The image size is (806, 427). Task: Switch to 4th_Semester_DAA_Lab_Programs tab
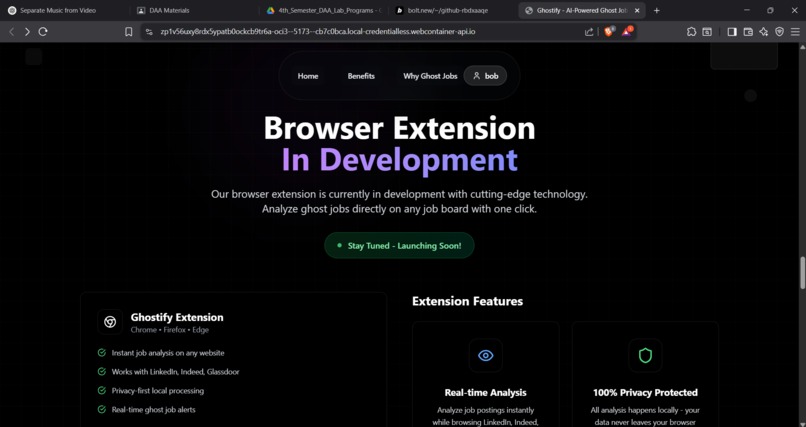(x=324, y=10)
